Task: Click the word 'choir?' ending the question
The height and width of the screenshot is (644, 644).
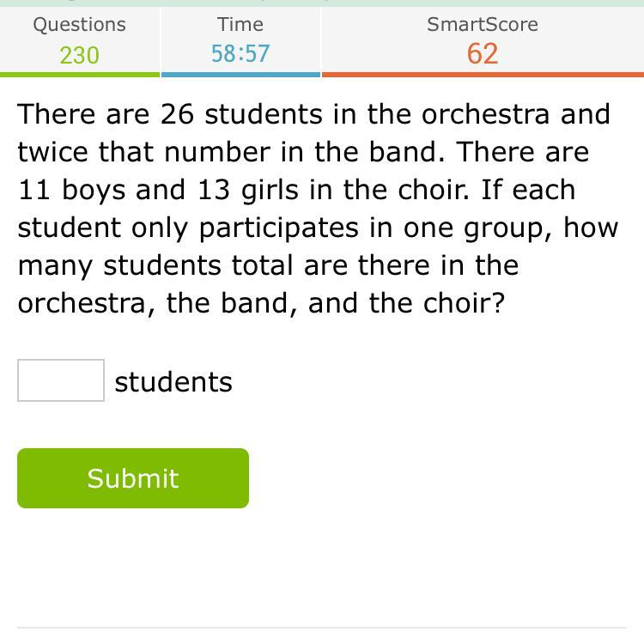Action: click(464, 303)
